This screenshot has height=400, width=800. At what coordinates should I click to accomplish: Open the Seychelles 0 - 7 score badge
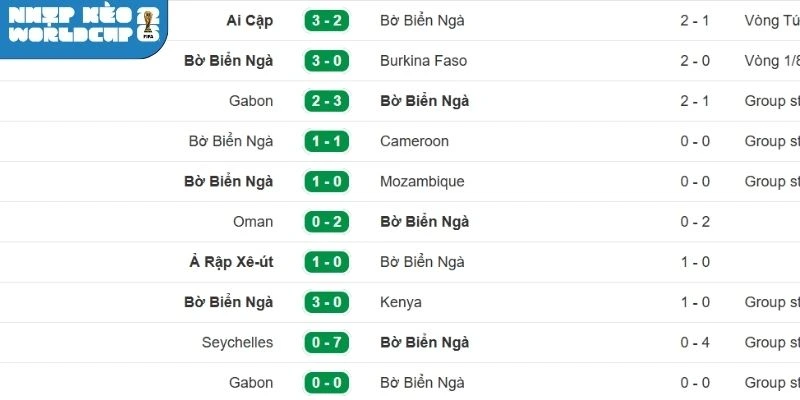pyautogui.click(x=326, y=342)
